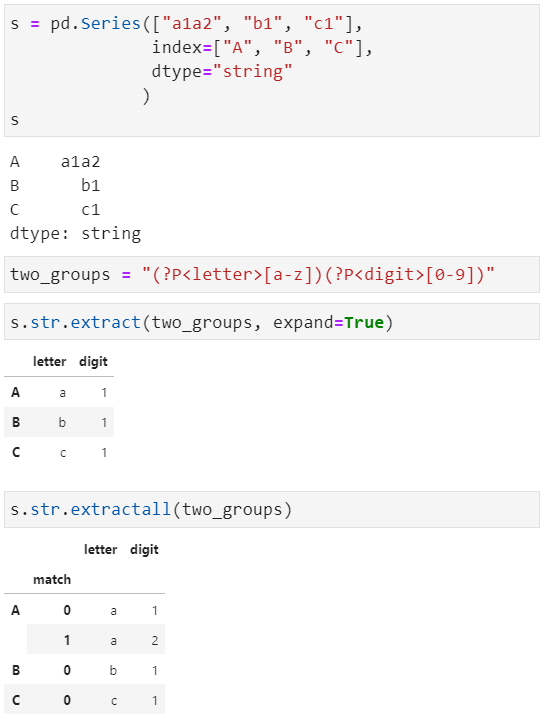Click the digit header in extractall table
Viewport: 548px width, 719px height.
pos(144,549)
